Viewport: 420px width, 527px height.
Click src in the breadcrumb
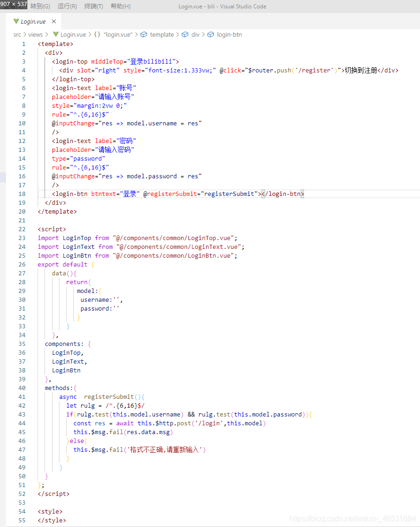pyautogui.click(x=17, y=35)
